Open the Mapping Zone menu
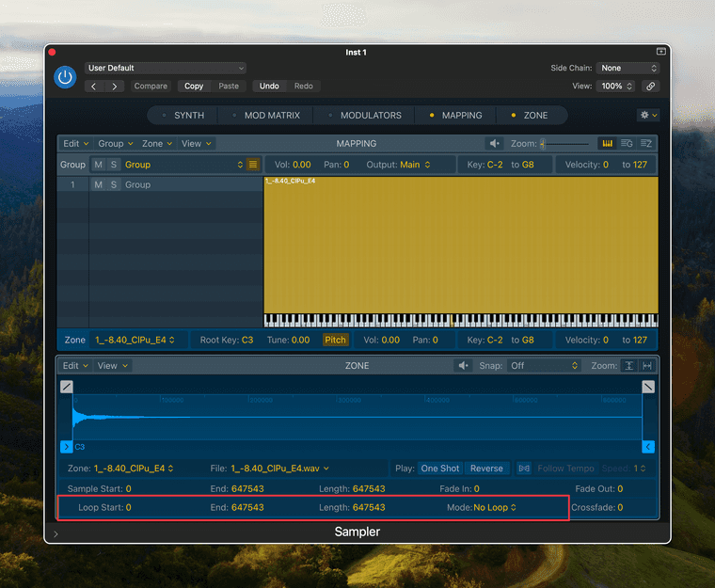The height and width of the screenshot is (588, 715). (x=157, y=144)
